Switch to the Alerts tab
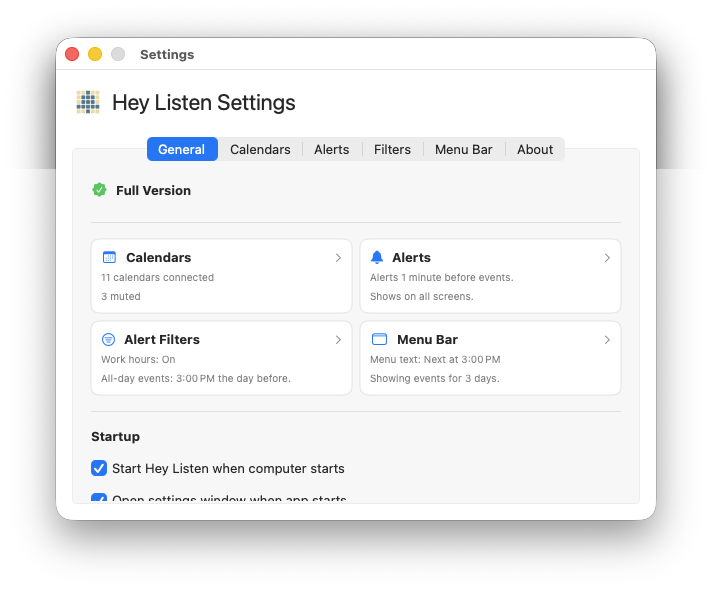Viewport: 712px width, 594px height. click(x=331, y=149)
